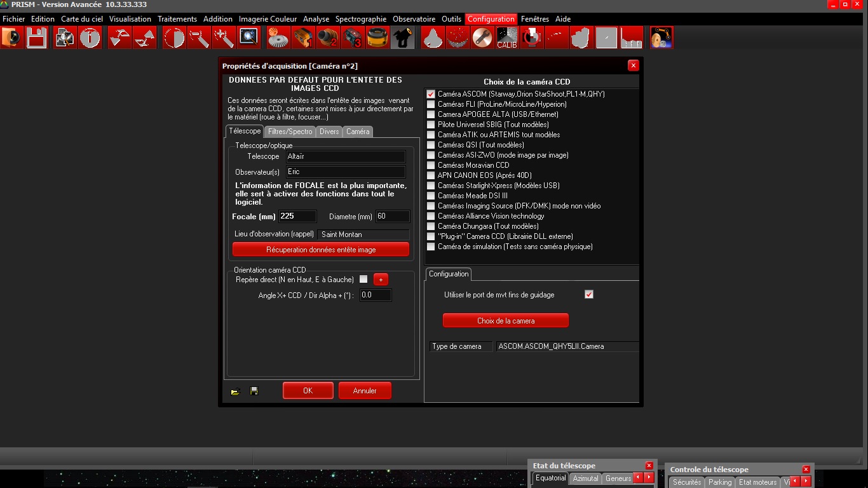Click the info circle toolbar icon

click(x=90, y=38)
